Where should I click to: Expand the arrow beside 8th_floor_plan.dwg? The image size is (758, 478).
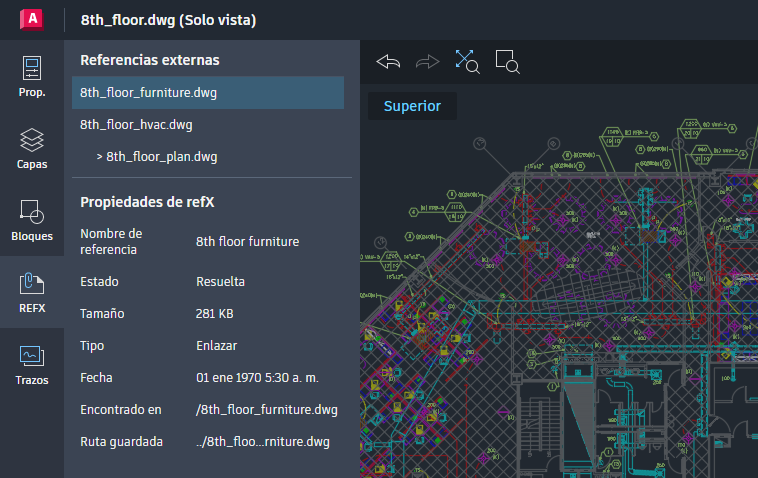[99, 157]
